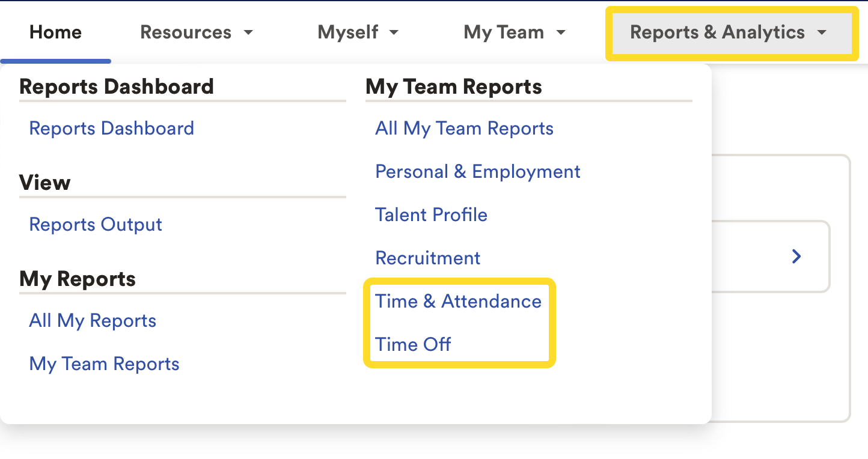
Task: Click the Myself dropdown arrow icon
Action: point(394,33)
